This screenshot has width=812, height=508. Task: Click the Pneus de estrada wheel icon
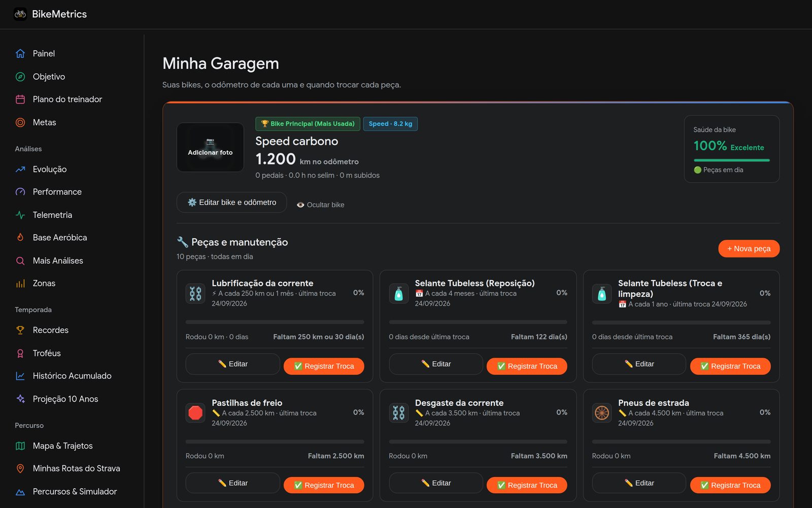click(602, 413)
